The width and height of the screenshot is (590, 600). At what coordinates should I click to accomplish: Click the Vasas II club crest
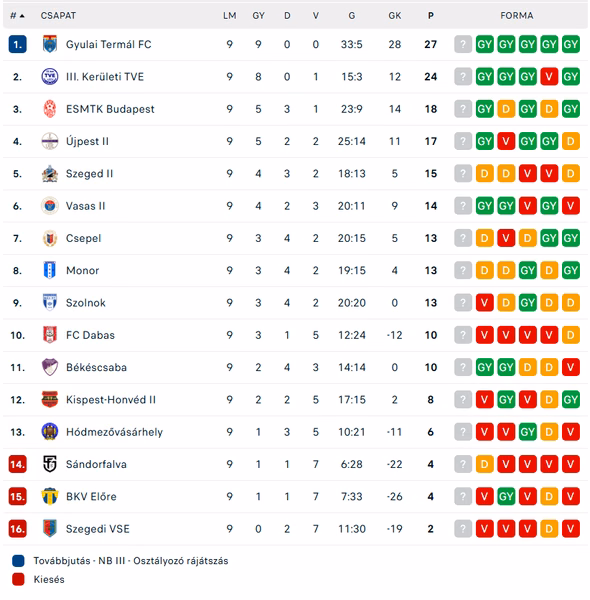[50, 206]
